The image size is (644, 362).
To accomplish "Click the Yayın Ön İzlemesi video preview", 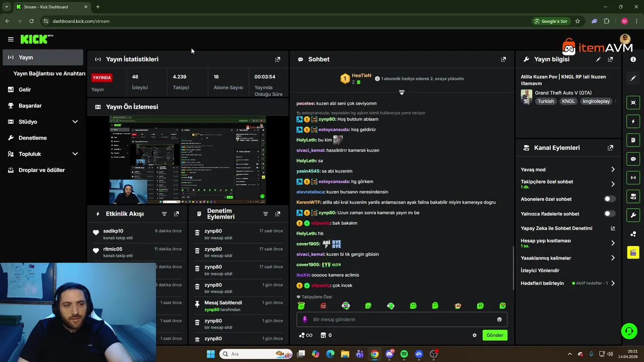I will pyautogui.click(x=188, y=160).
